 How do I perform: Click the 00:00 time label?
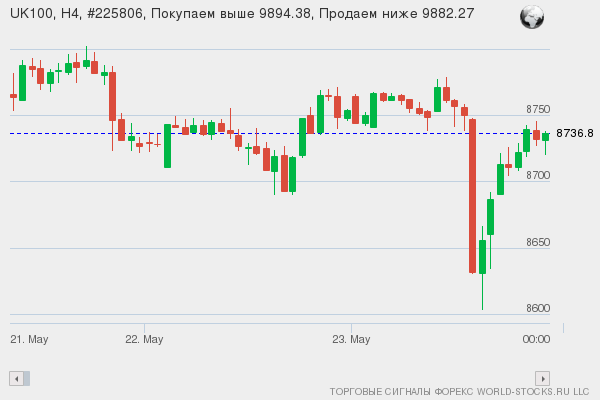point(536,339)
